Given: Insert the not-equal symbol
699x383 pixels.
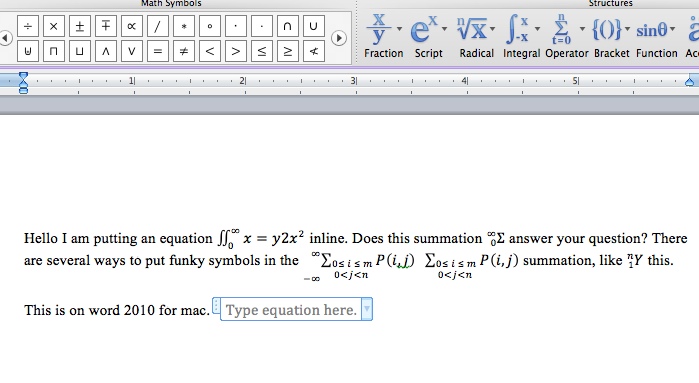Looking at the screenshot, I should click(184, 52).
